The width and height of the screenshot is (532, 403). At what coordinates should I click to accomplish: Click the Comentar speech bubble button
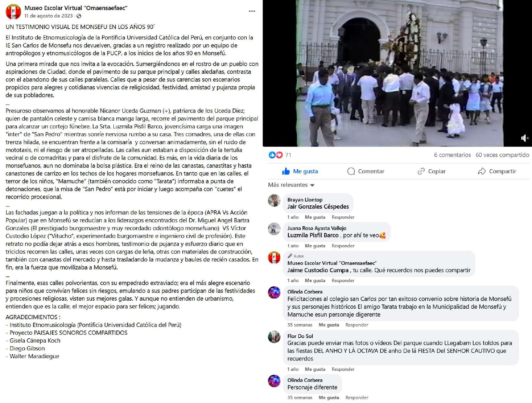[366, 171]
